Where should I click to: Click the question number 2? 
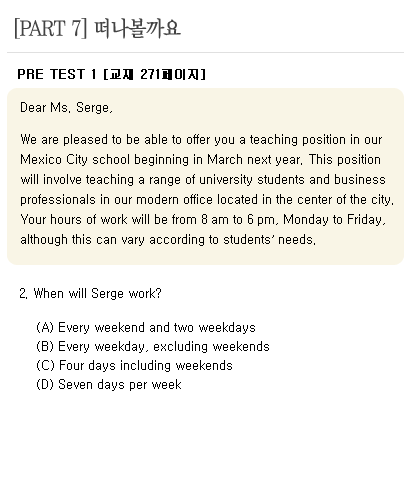click(x=23, y=293)
